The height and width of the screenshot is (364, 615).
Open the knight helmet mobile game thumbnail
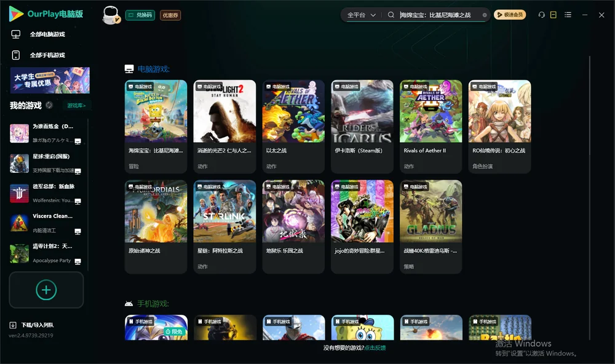tap(294, 327)
